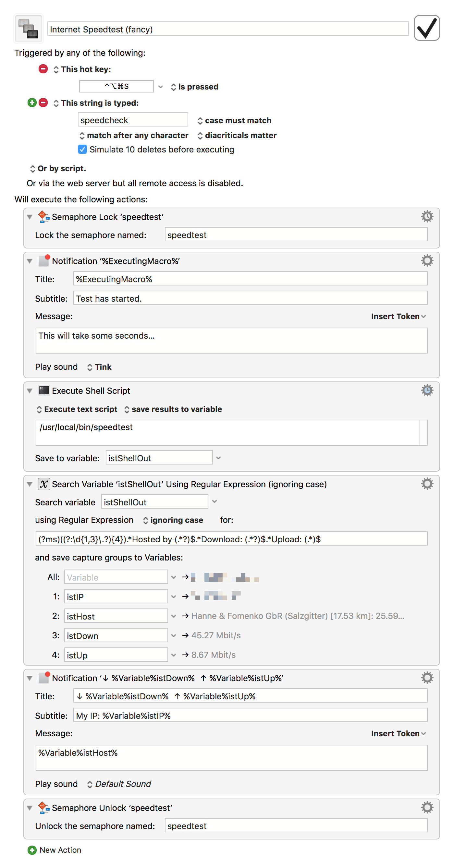Change Play sound 'Default Sound' selection
Screen dimensions: 453x868
tap(119, 784)
